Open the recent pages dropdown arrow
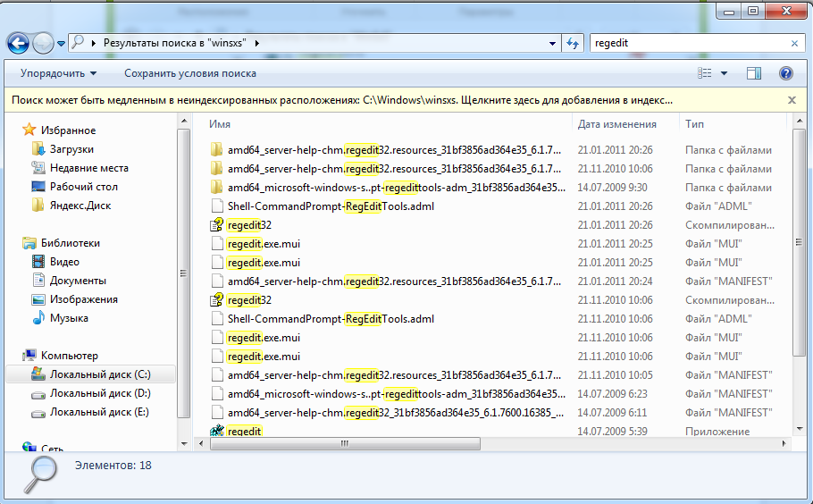 point(61,43)
